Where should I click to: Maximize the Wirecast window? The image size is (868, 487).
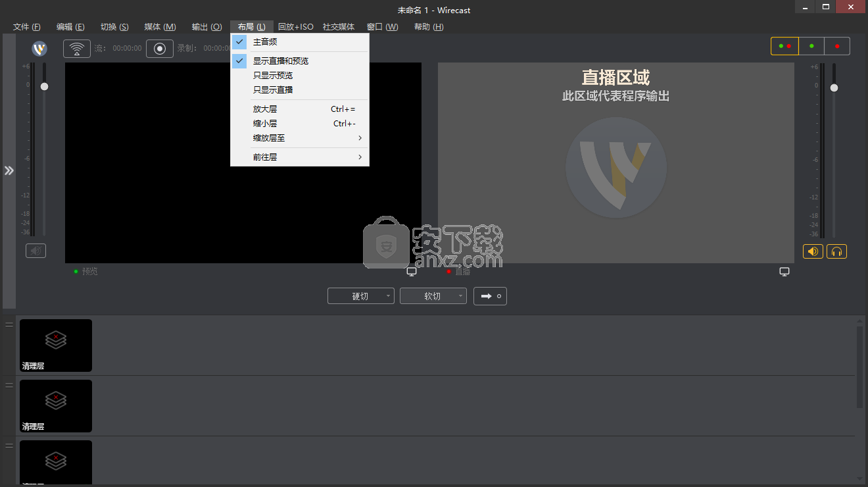pos(826,7)
